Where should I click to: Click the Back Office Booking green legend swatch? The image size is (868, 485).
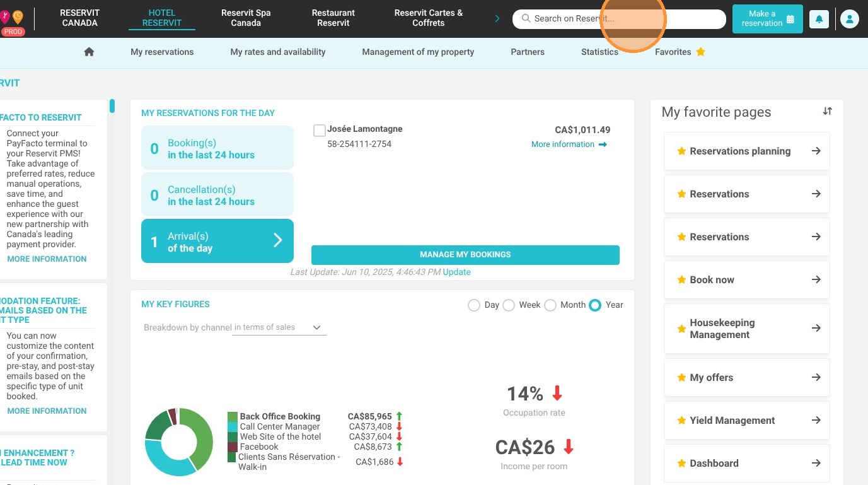tap(233, 417)
